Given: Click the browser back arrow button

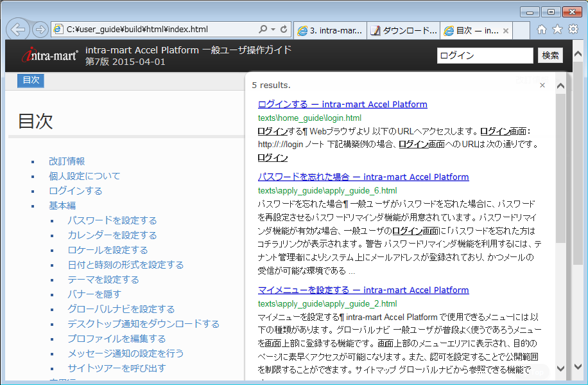Looking at the screenshot, I should pyautogui.click(x=19, y=30).
